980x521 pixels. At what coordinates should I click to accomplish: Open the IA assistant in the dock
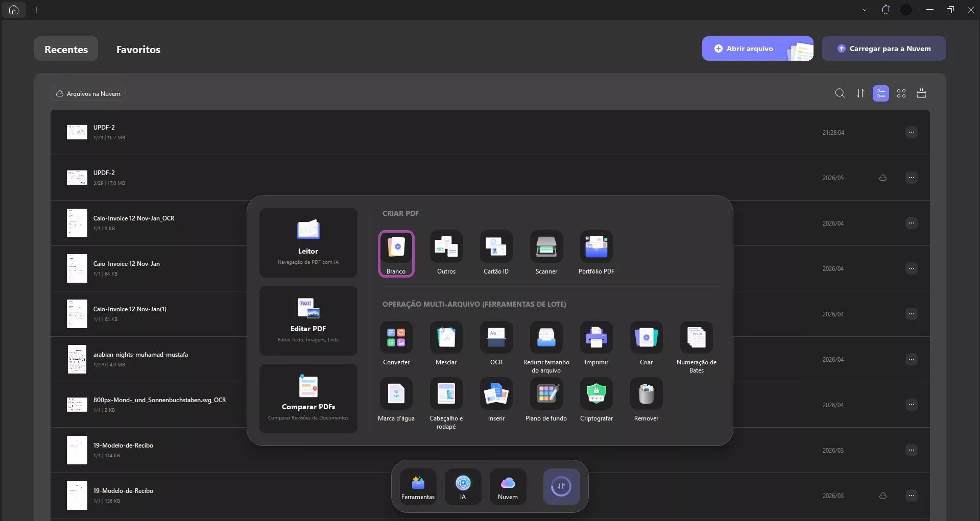[x=463, y=487]
